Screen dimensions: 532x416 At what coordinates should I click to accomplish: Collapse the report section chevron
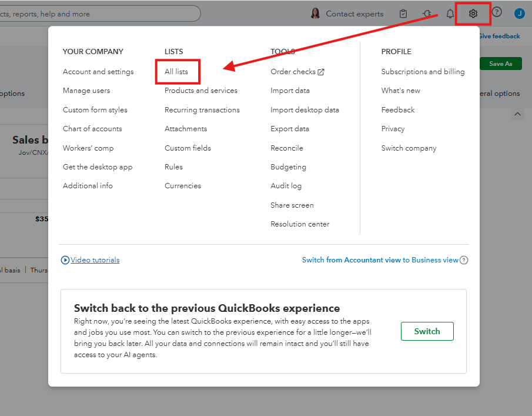pos(517,114)
